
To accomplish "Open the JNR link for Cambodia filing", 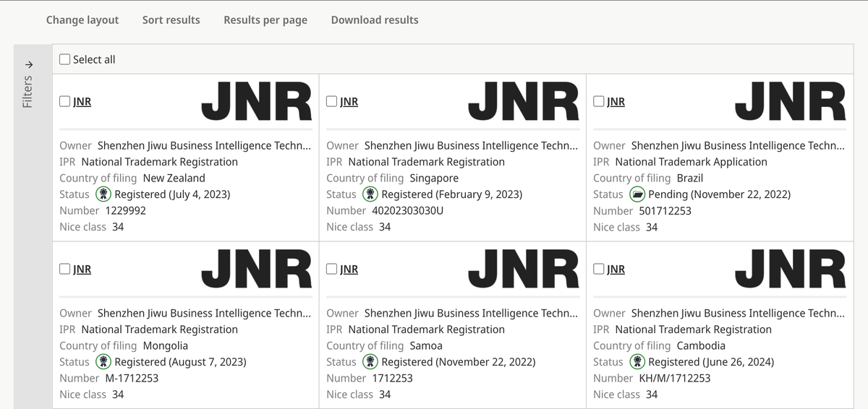I will [x=616, y=269].
